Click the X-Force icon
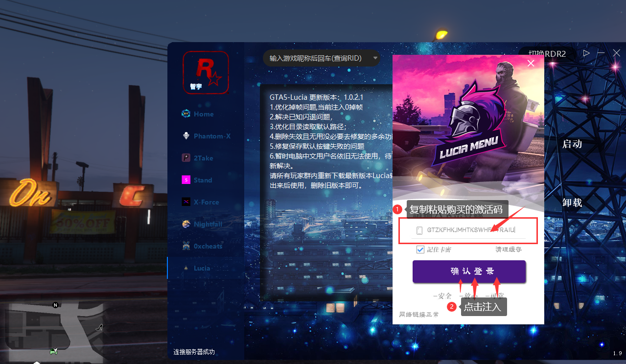626x364 pixels. pos(186,202)
